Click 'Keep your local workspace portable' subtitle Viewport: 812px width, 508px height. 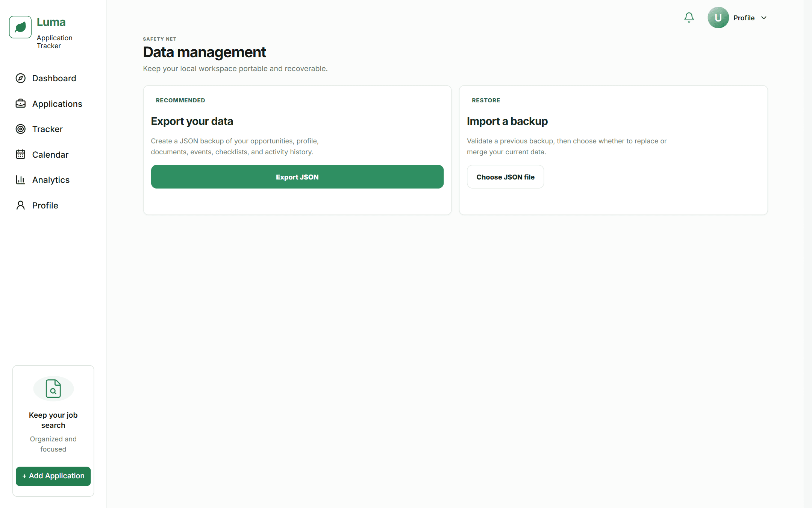click(x=235, y=68)
